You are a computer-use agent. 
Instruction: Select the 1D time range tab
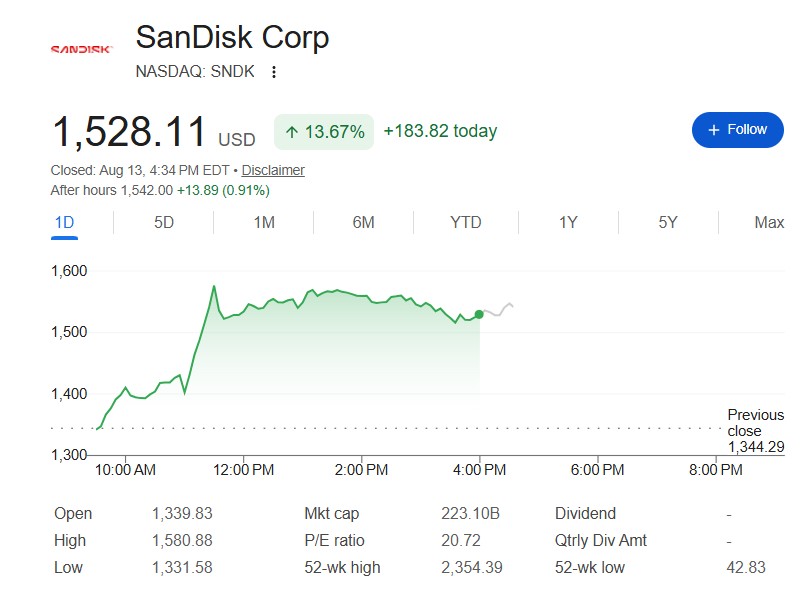(64, 222)
